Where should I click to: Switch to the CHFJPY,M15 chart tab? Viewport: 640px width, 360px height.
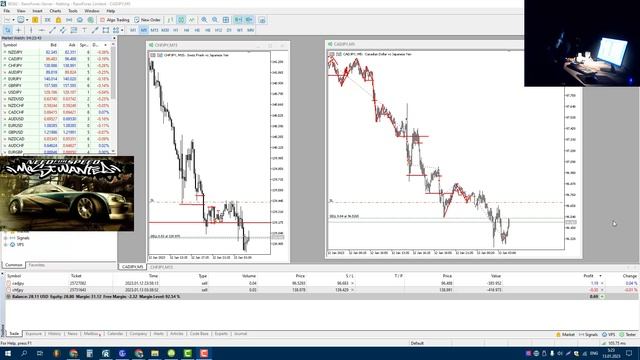[162, 267]
